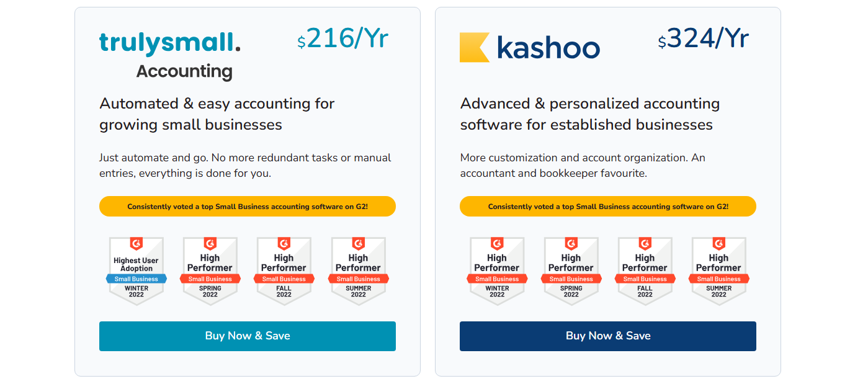Screen dimensions: 868x389
Task: Click TrulySmall's High Performer Spring 2022 badge
Action: coord(210,270)
